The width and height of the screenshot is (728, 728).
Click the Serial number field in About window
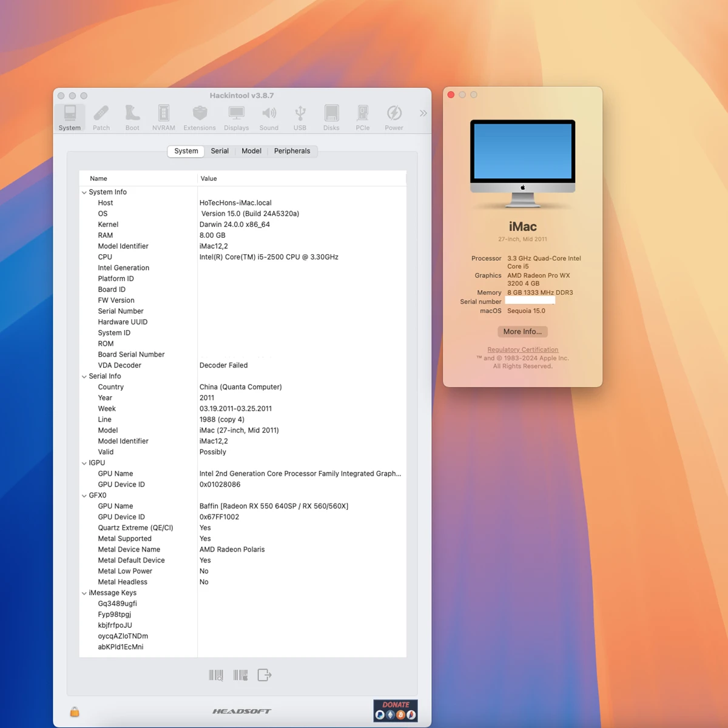[x=530, y=300]
